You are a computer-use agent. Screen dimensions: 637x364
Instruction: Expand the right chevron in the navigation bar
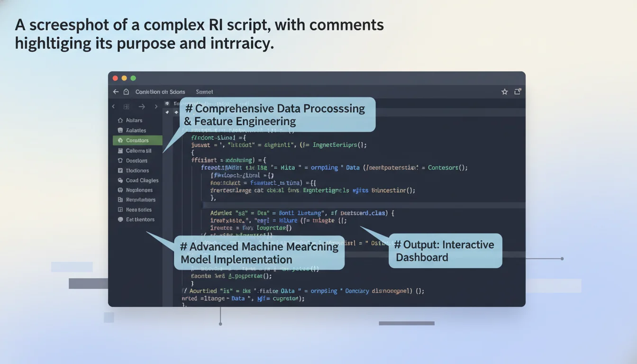tap(156, 106)
